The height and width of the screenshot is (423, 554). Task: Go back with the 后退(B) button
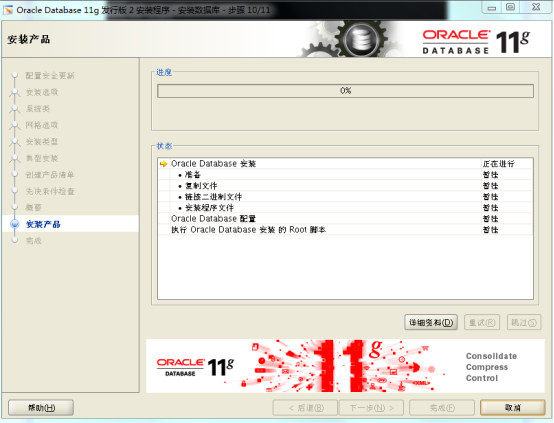point(305,408)
